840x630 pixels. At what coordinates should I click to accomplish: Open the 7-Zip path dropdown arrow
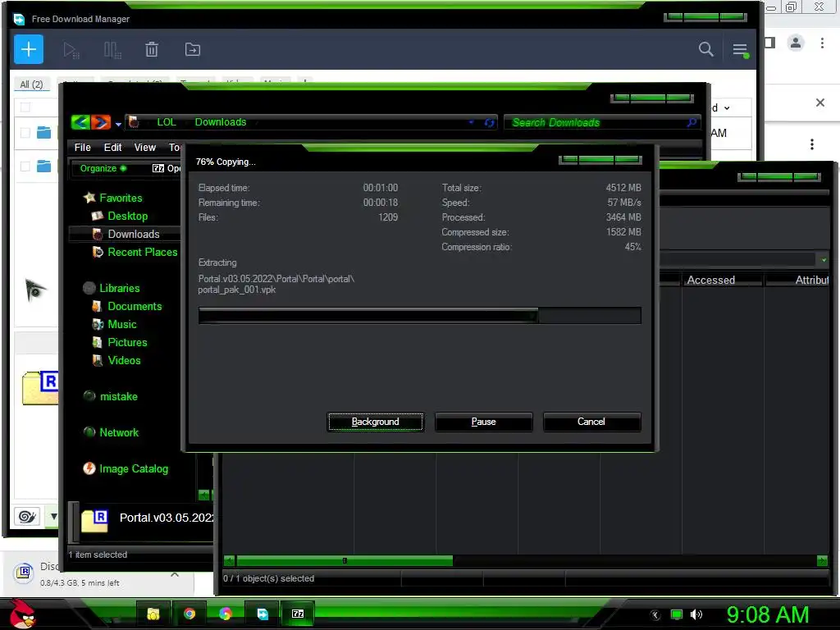point(824,260)
